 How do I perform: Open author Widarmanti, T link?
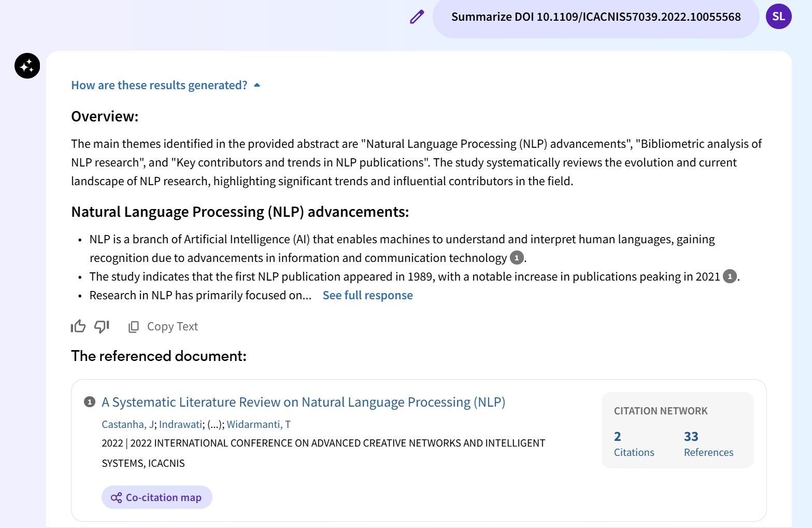(259, 424)
